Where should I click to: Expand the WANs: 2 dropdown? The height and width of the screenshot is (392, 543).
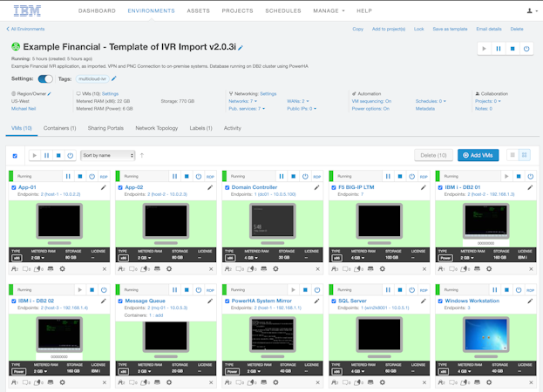[298, 101]
